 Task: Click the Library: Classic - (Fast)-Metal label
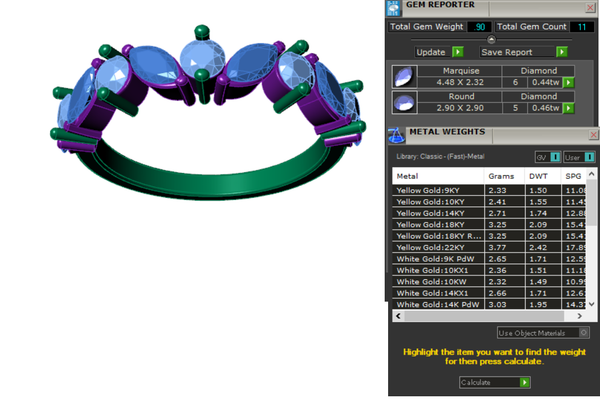(440, 156)
